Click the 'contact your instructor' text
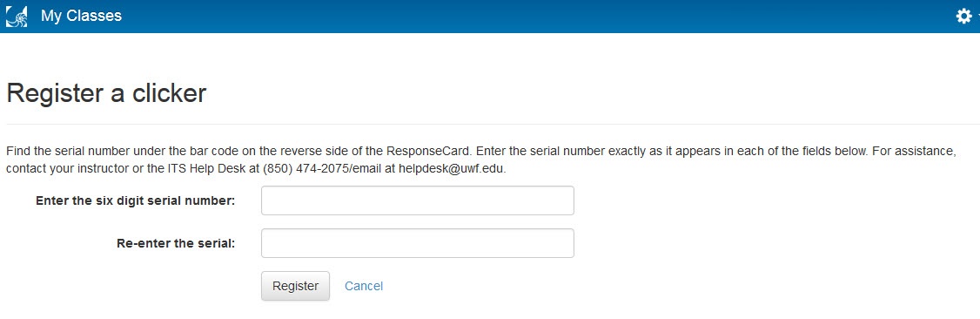The width and height of the screenshot is (980, 319). click(x=69, y=169)
